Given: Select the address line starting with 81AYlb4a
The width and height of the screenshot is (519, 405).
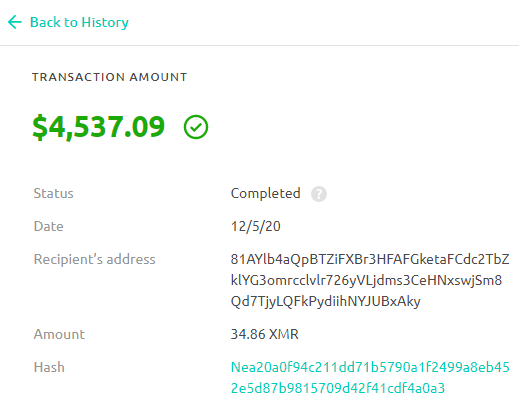Looking at the screenshot, I should click(x=370, y=259).
